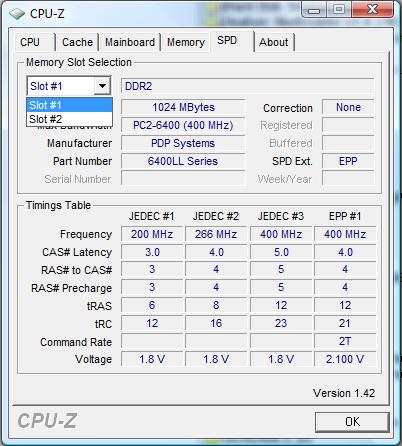Click the PC2-6400 (400 MHz) bandwidth field

tap(183, 125)
